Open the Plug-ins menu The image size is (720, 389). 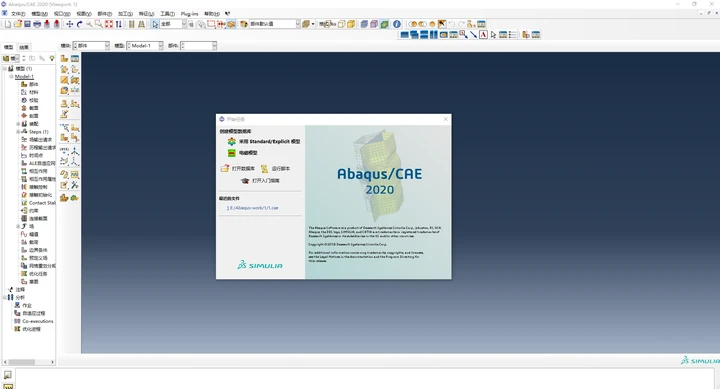189,14
